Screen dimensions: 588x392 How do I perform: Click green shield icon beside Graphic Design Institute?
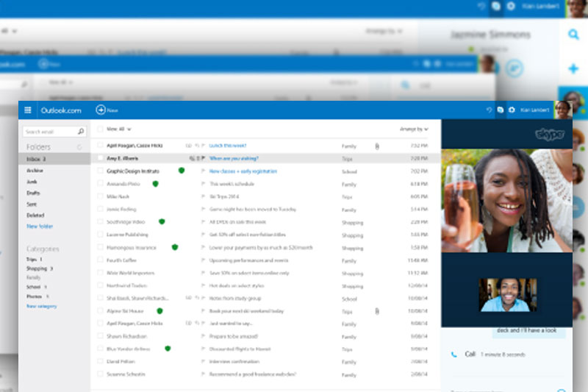[x=182, y=171]
